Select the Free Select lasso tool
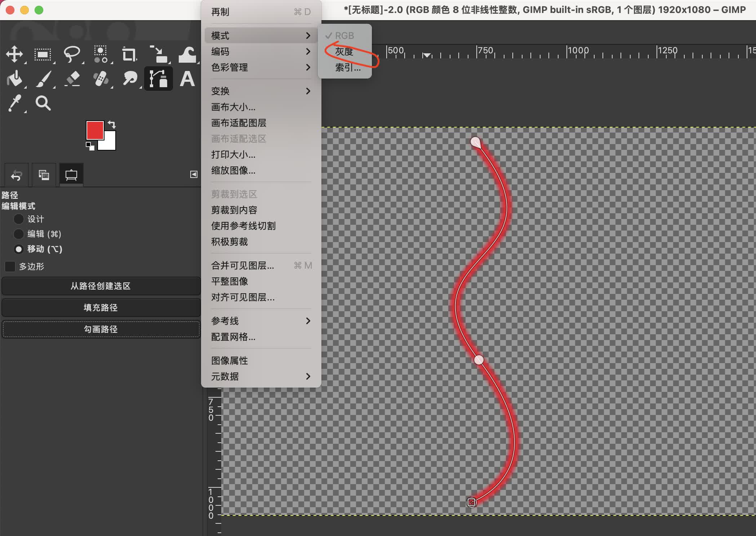The image size is (756, 536). tap(72, 54)
